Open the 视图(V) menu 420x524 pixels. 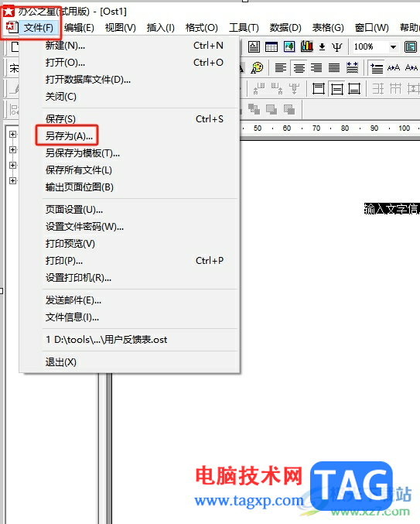(x=120, y=27)
